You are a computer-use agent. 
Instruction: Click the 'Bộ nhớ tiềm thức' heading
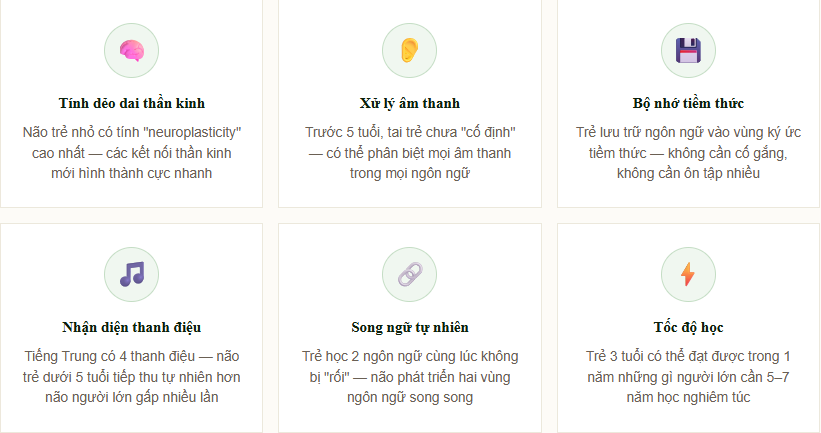688,104
